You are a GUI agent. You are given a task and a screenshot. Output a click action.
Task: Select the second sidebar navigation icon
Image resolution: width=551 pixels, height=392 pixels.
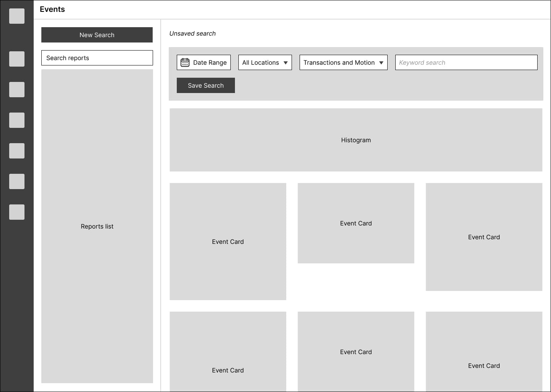(17, 59)
